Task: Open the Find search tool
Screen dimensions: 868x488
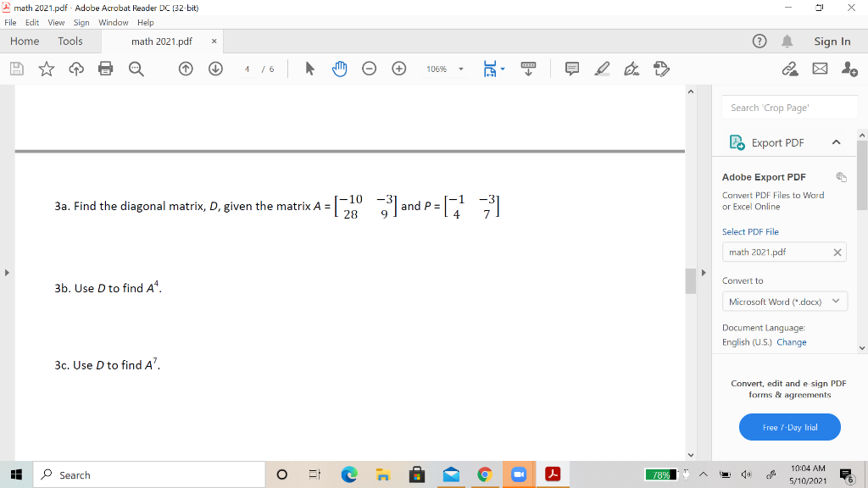Action: click(x=136, y=69)
